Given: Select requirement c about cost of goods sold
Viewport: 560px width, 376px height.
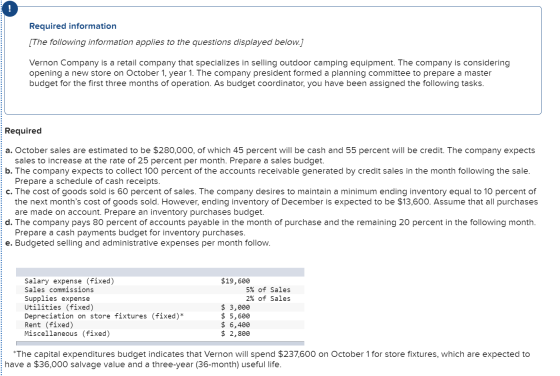Looking at the screenshot, I should tap(271, 201).
